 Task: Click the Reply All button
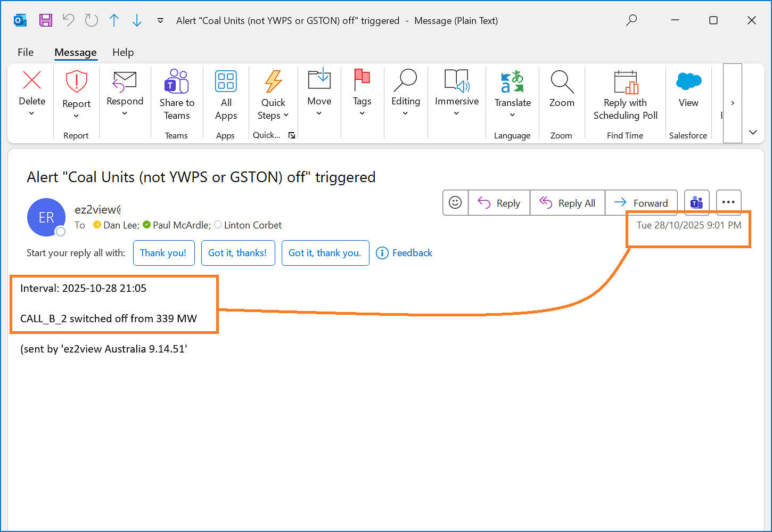click(568, 203)
